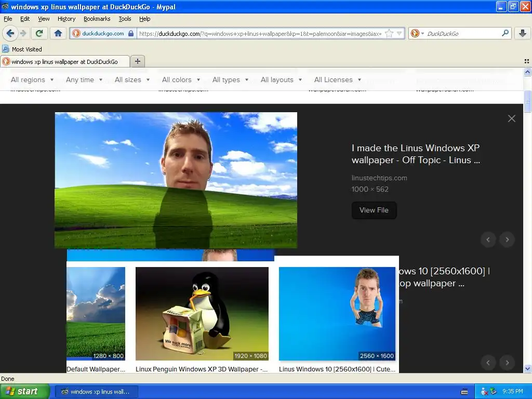Image resolution: width=532 pixels, height=399 pixels.
Task: Click next arrow in lower detail panel
Action: click(507, 362)
